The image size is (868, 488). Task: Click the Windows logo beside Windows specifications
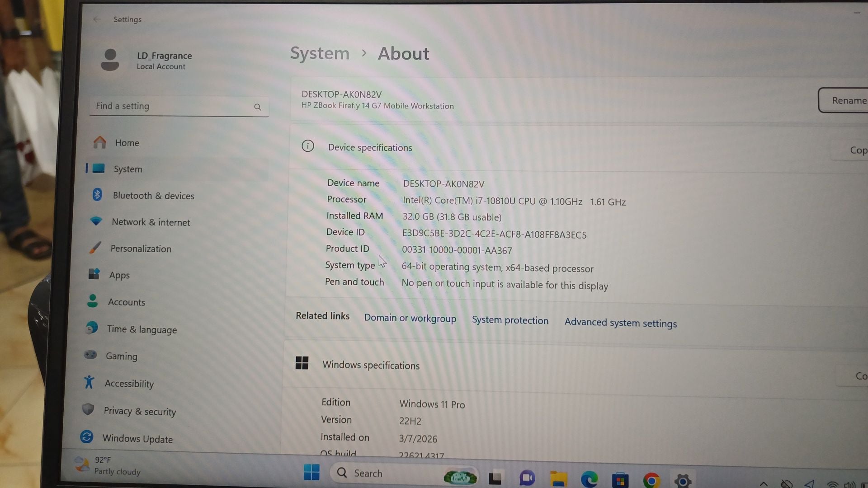(302, 363)
